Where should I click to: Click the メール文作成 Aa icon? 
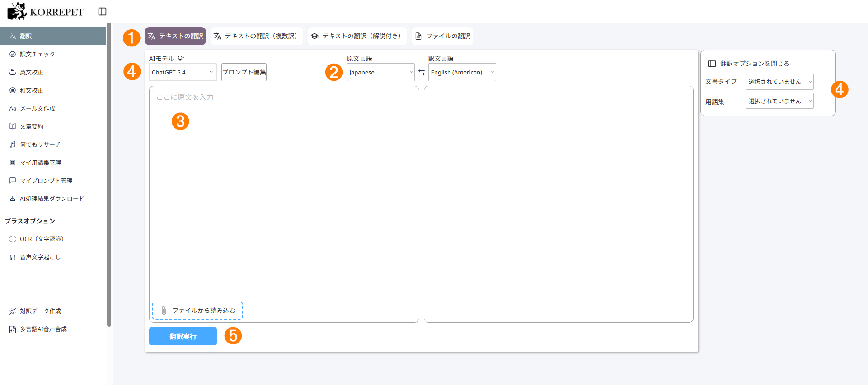13,109
